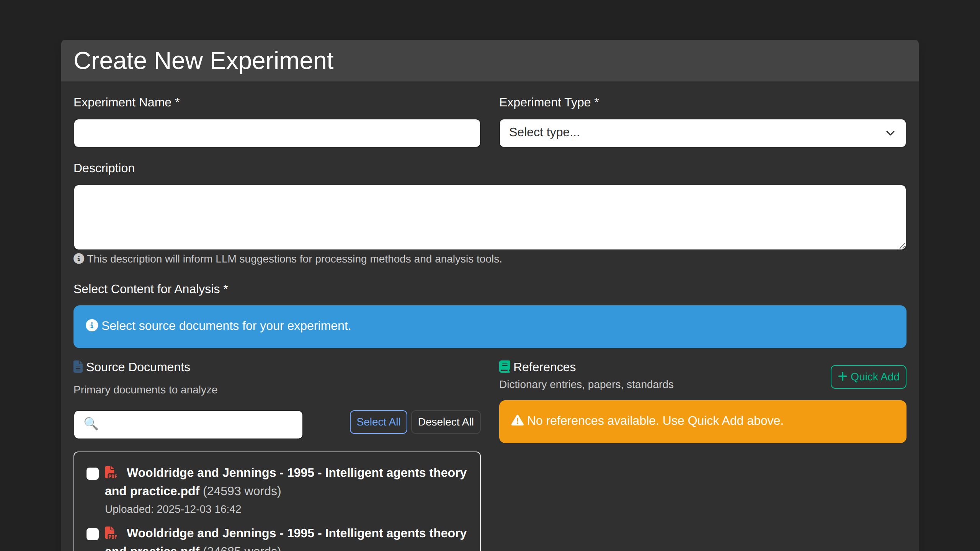The width and height of the screenshot is (980, 551).
Task: Click the Quick Add button
Action: (x=868, y=377)
